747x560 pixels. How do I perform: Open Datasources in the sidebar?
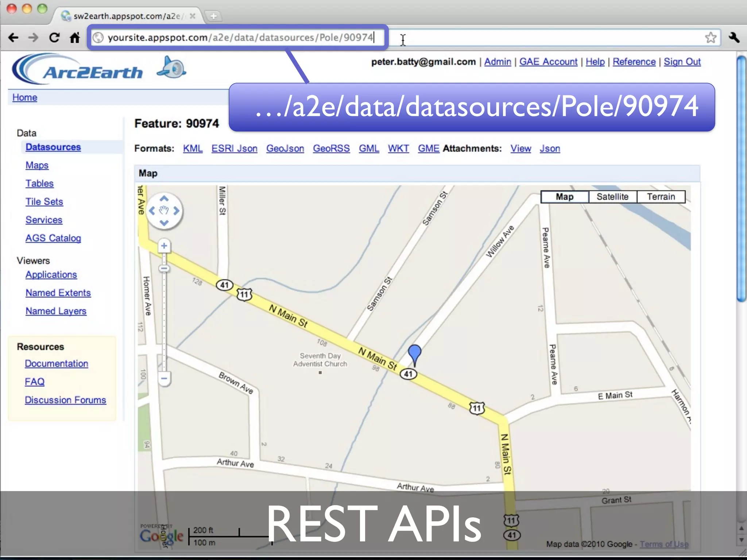point(53,147)
